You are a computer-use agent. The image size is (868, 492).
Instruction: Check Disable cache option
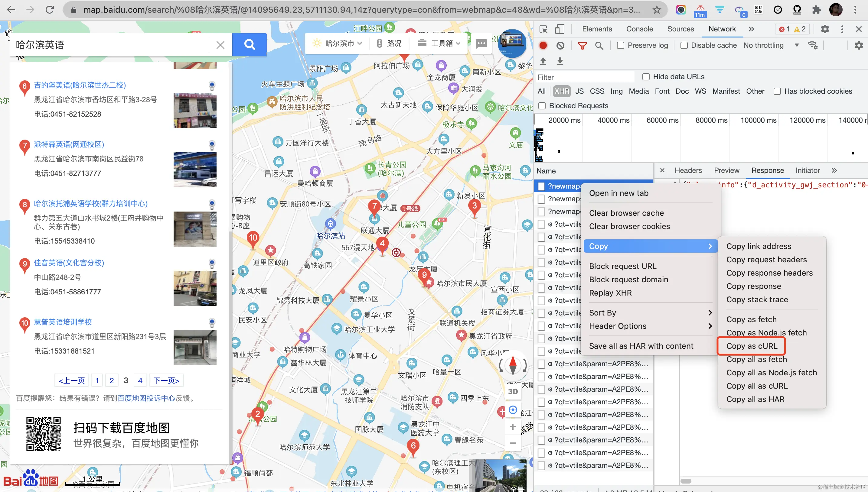point(684,45)
